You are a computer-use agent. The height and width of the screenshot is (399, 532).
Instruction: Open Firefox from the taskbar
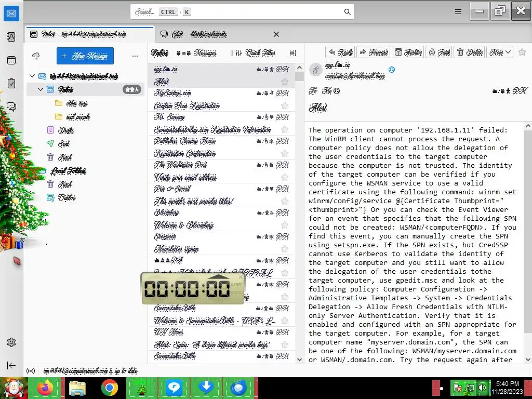point(45,388)
